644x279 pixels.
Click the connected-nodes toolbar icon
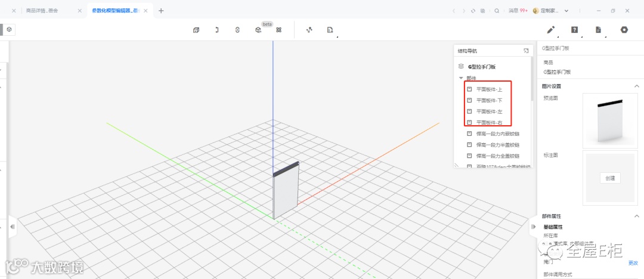(x=309, y=30)
